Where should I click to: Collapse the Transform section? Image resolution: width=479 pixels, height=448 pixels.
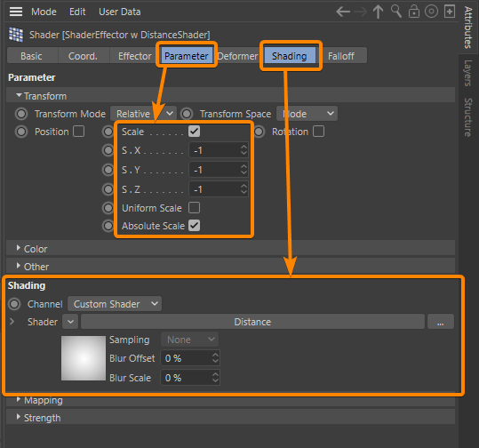pos(19,96)
